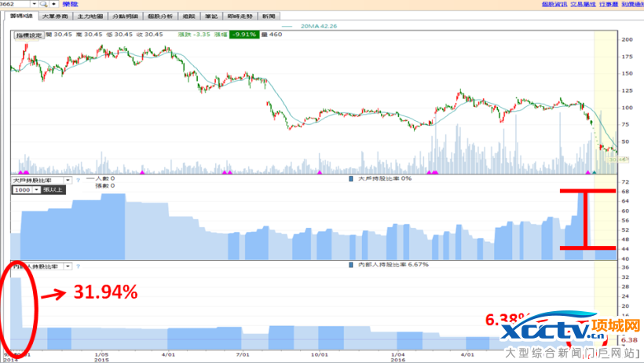Screen dimensions: 644x363
Task: Click help question mark beside 大戶持股比率
Action: tap(79, 180)
